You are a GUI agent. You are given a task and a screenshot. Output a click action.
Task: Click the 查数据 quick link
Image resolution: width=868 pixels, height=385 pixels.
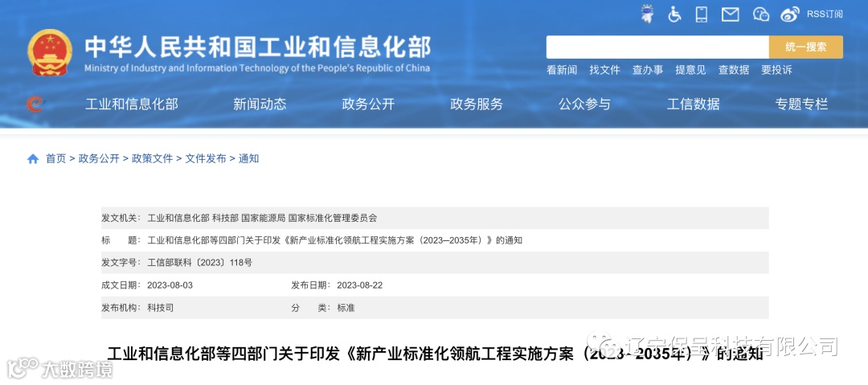(734, 70)
